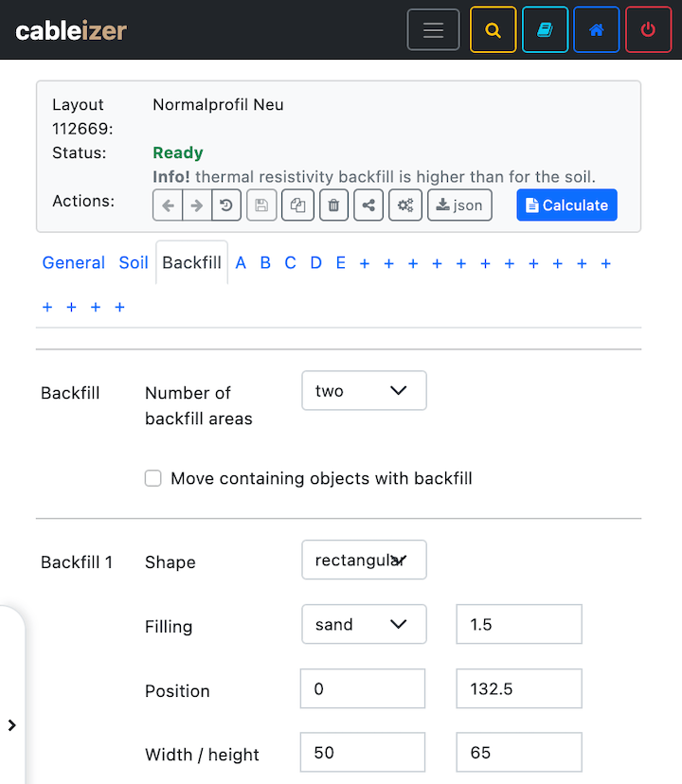Image resolution: width=682 pixels, height=784 pixels.
Task: Open the hamburger navigation menu
Action: 433,30
